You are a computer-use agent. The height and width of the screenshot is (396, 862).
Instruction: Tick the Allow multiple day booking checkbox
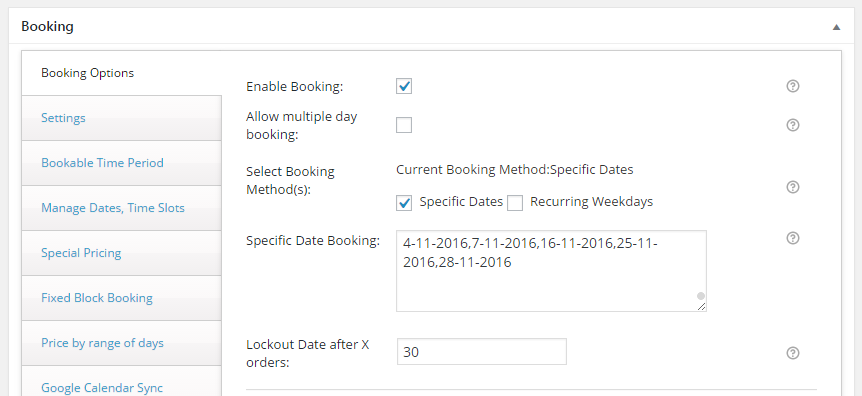[x=404, y=125]
